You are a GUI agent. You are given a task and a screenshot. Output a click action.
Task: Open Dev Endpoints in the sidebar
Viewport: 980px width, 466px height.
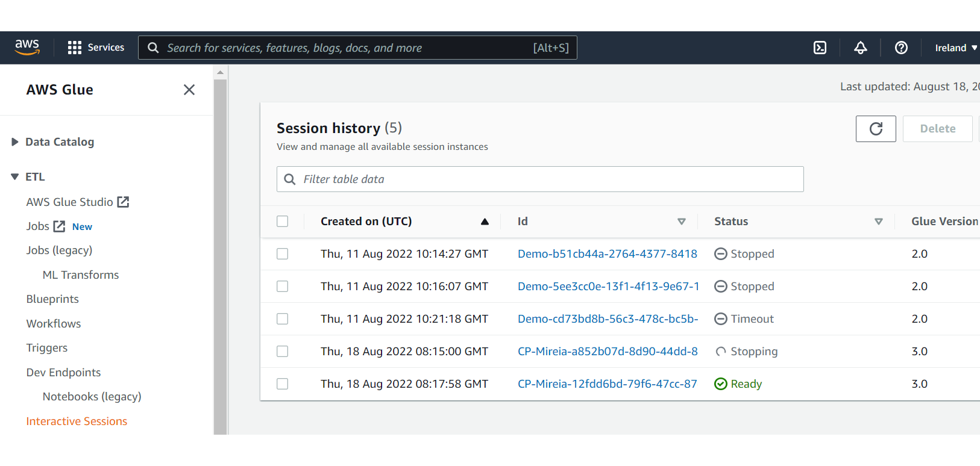click(x=63, y=373)
